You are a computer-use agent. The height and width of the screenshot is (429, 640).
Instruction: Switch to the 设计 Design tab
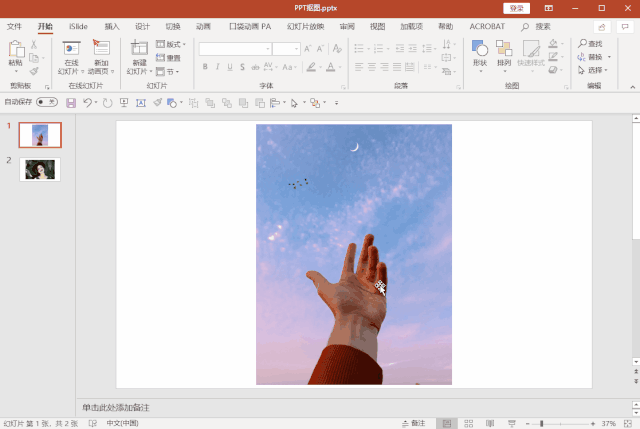pos(142,27)
